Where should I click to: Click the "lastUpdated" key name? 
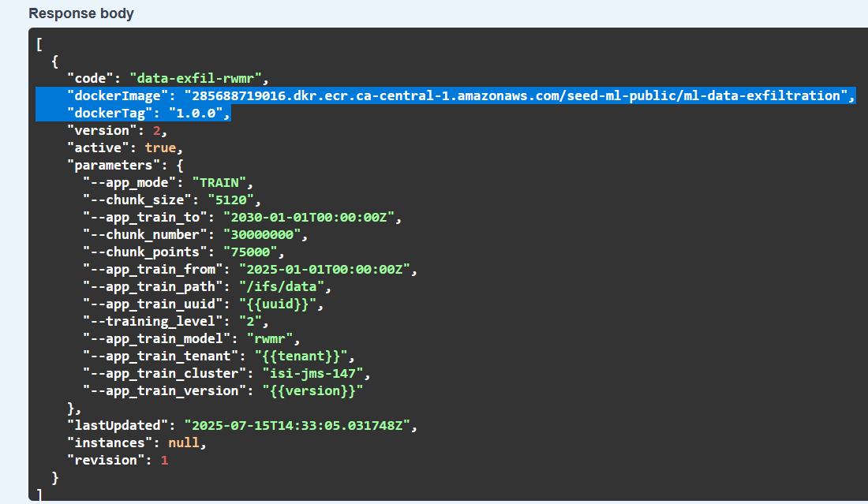click(x=118, y=425)
